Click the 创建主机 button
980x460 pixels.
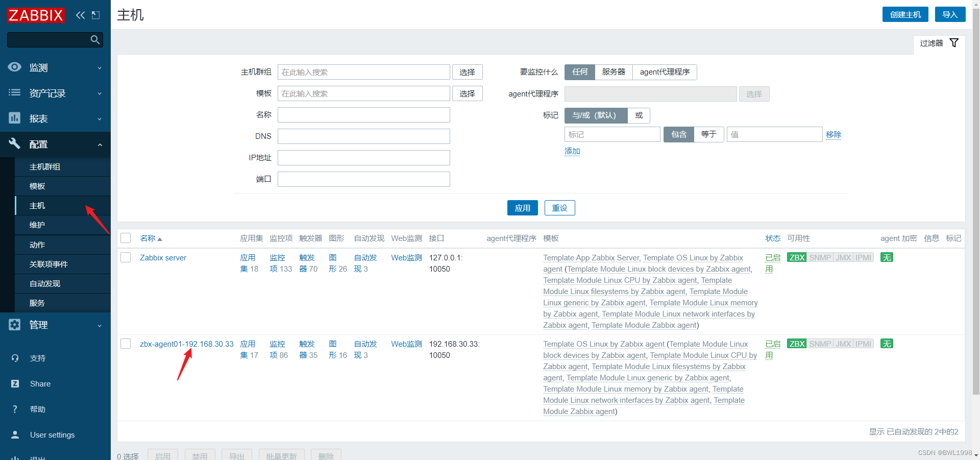905,14
